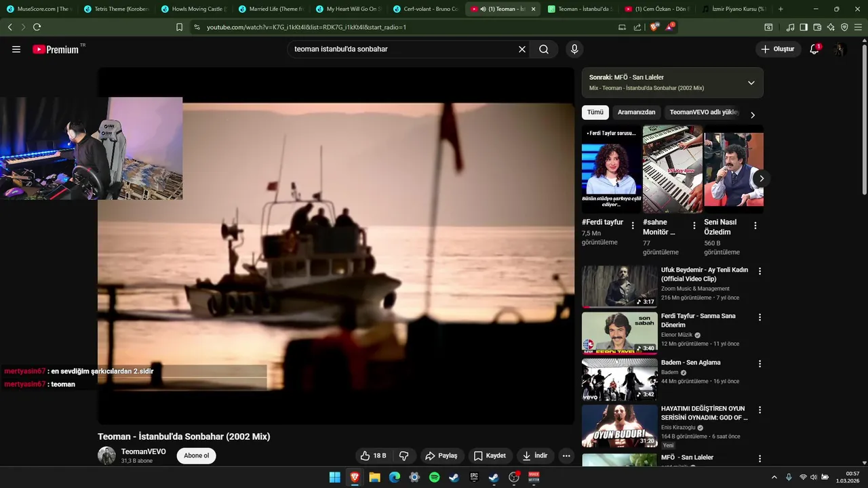The image size is (868, 488).
Task: Open Brave Rewards triangle icon
Action: click(x=670, y=27)
